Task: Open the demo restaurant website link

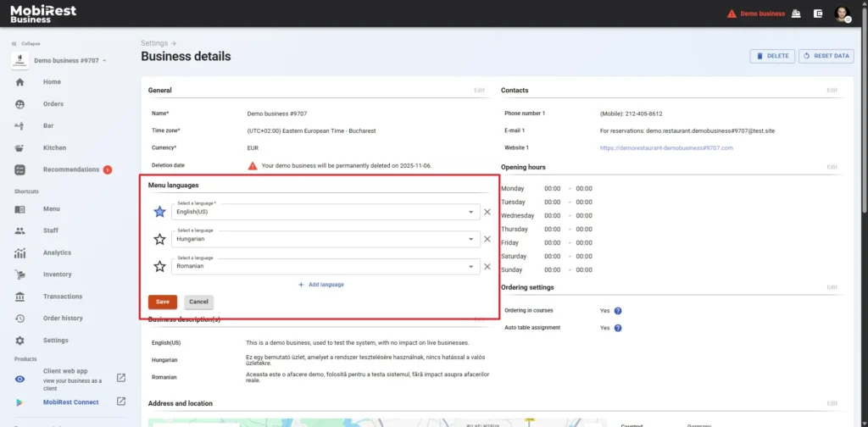Action: tap(666, 147)
